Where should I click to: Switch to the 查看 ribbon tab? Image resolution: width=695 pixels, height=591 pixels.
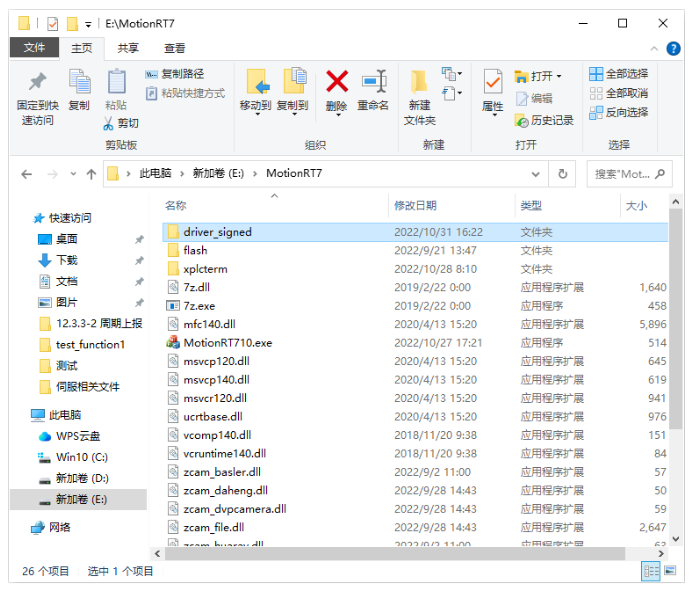click(175, 48)
